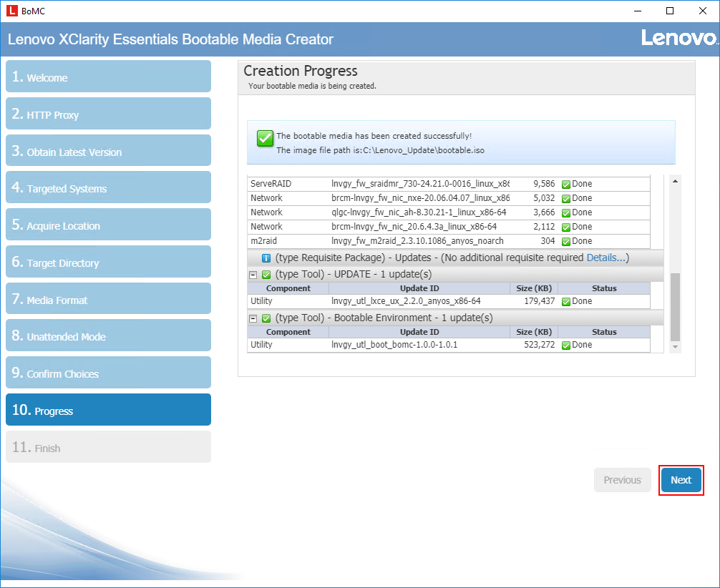Click the 179,437 size value
Viewport: 720px width, 588px height.
click(539, 301)
